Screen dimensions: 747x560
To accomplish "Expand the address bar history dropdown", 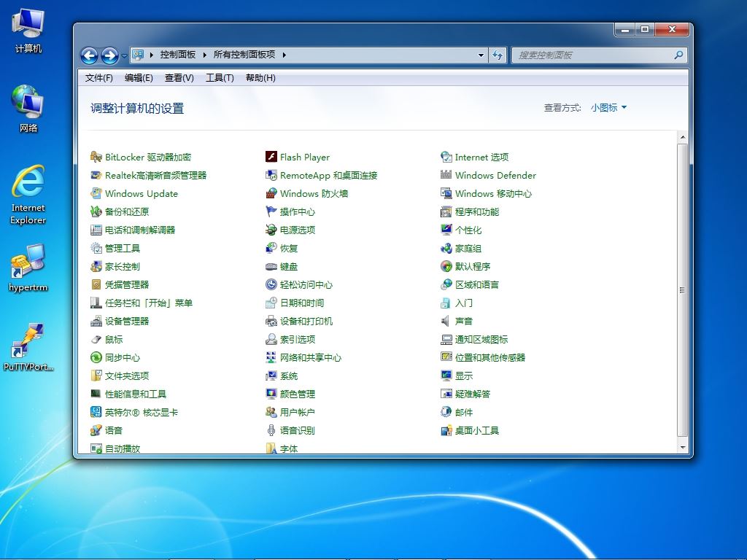I will [x=481, y=55].
